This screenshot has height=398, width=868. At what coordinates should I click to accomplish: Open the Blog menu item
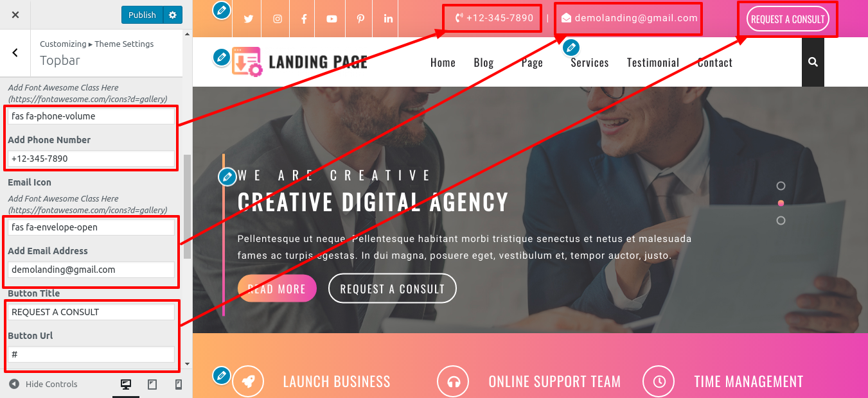pos(484,62)
